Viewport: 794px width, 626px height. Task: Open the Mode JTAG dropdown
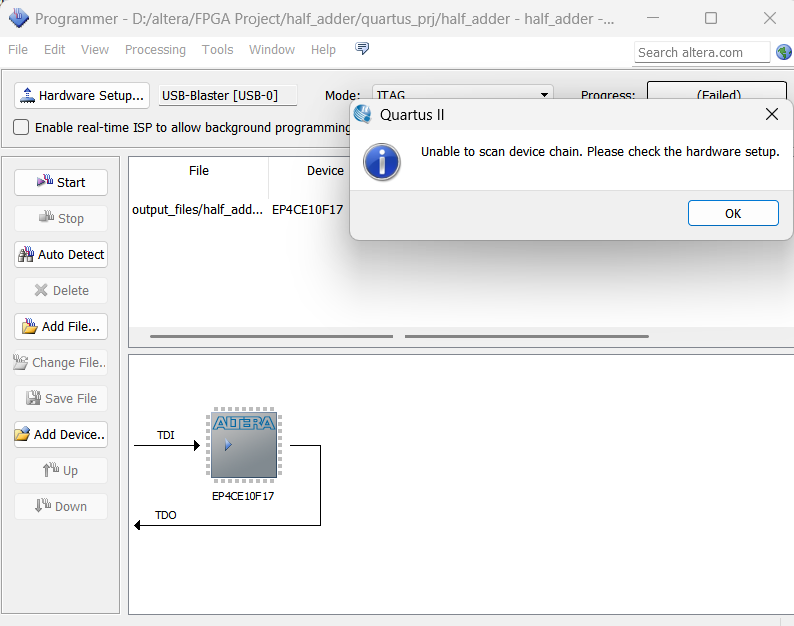(x=462, y=94)
